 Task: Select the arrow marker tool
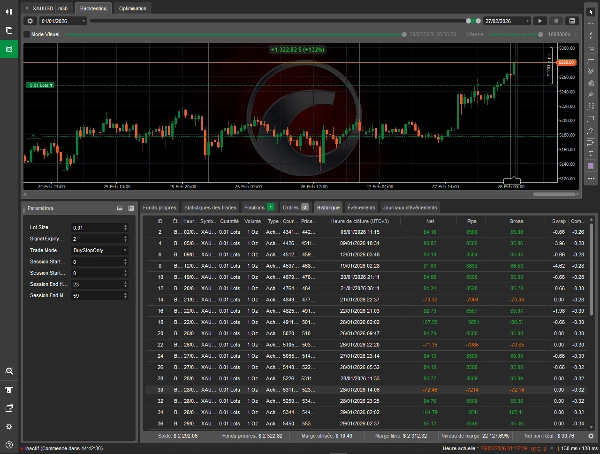click(x=590, y=131)
